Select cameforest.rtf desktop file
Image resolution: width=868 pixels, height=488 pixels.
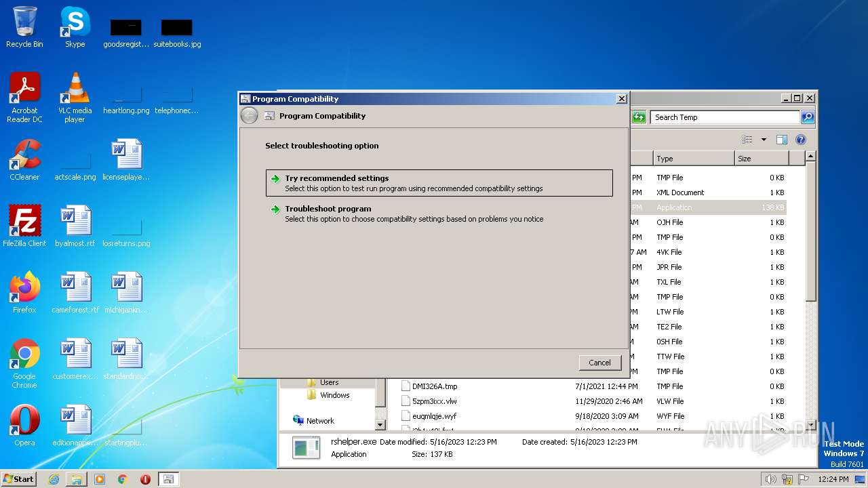pos(75,293)
